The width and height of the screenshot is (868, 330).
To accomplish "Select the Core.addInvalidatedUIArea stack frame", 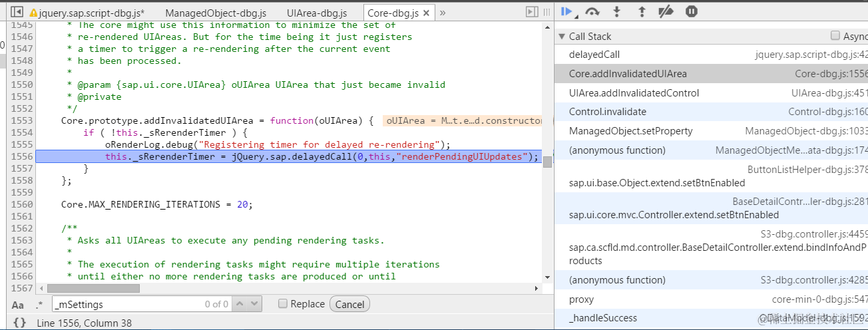I will click(711, 74).
